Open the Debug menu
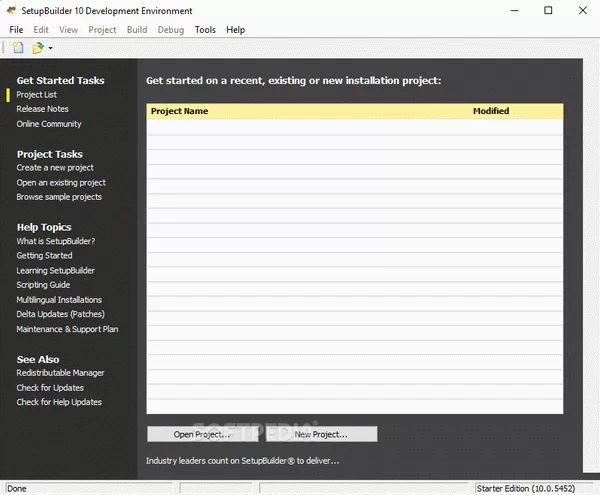 pyautogui.click(x=171, y=30)
